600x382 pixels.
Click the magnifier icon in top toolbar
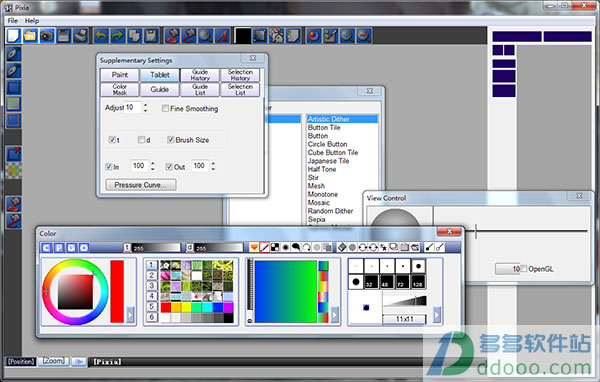point(205,36)
